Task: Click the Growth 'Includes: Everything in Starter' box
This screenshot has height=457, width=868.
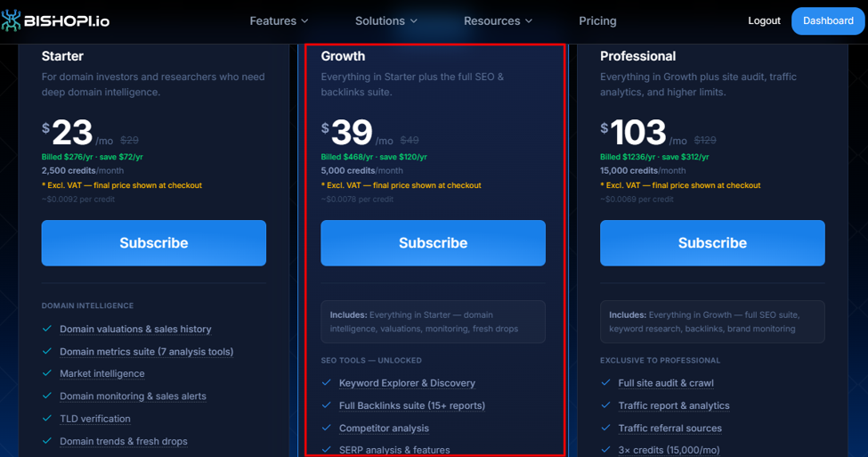Action: tap(433, 322)
